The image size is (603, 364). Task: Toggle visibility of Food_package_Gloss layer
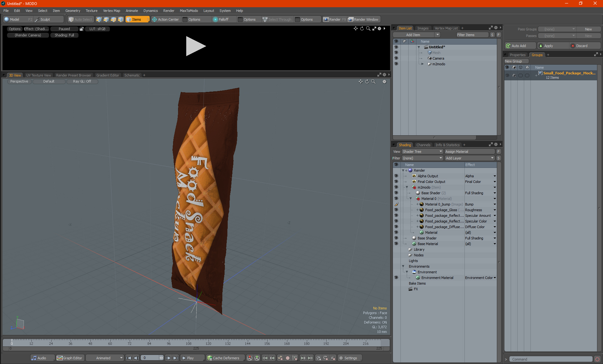pos(396,210)
